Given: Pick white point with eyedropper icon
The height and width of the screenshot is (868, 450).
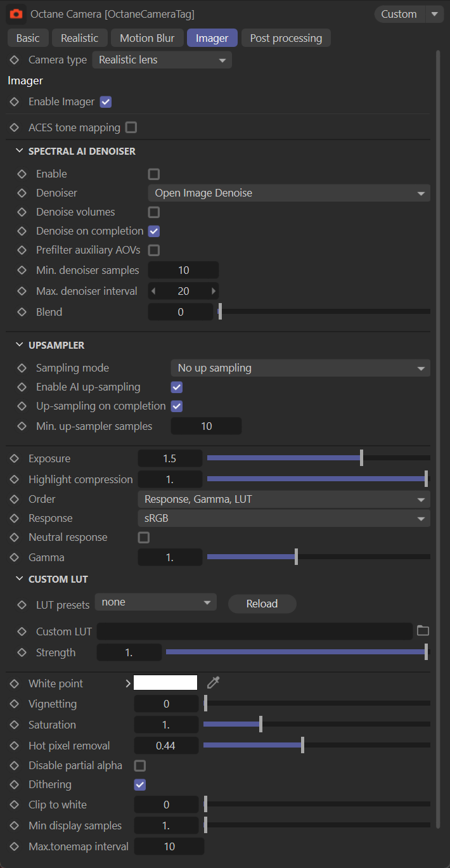Looking at the screenshot, I should 213,682.
